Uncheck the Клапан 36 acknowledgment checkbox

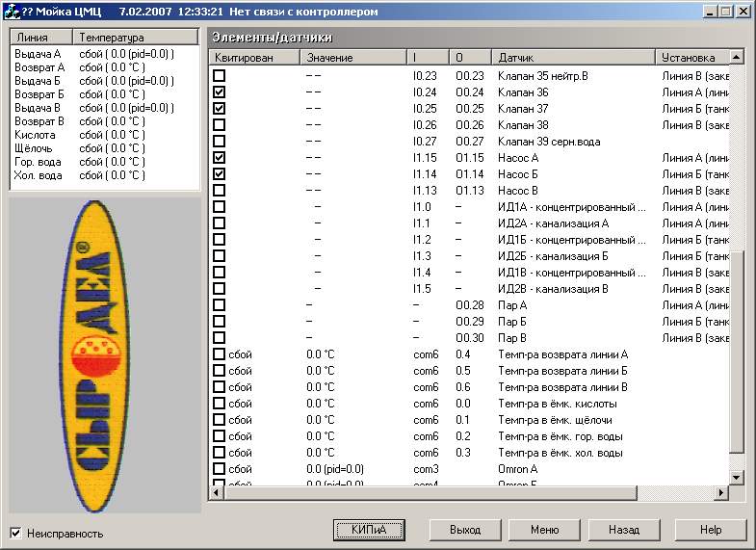(x=219, y=92)
